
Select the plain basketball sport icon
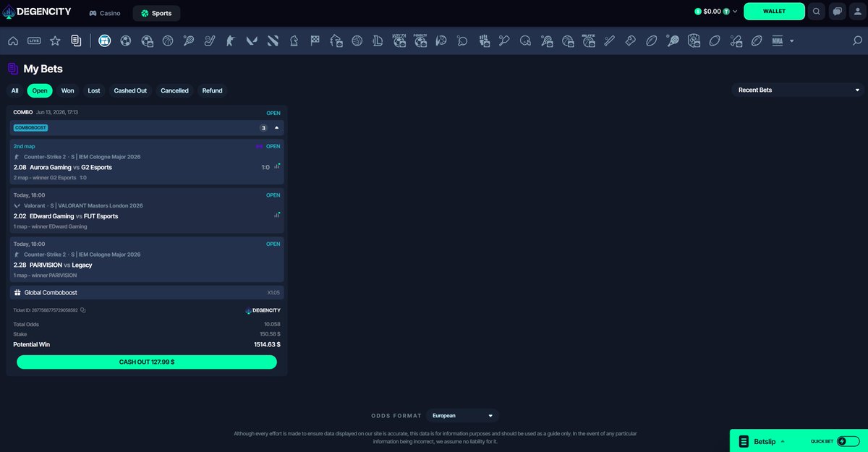168,41
